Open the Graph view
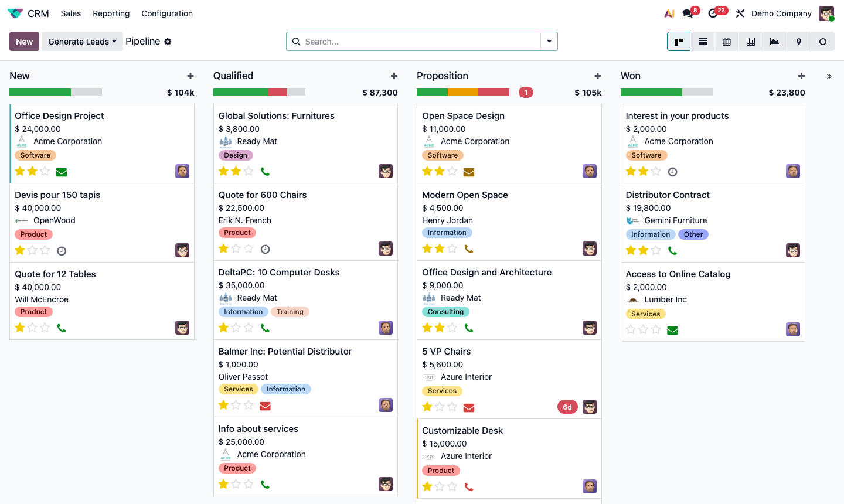 (x=774, y=42)
